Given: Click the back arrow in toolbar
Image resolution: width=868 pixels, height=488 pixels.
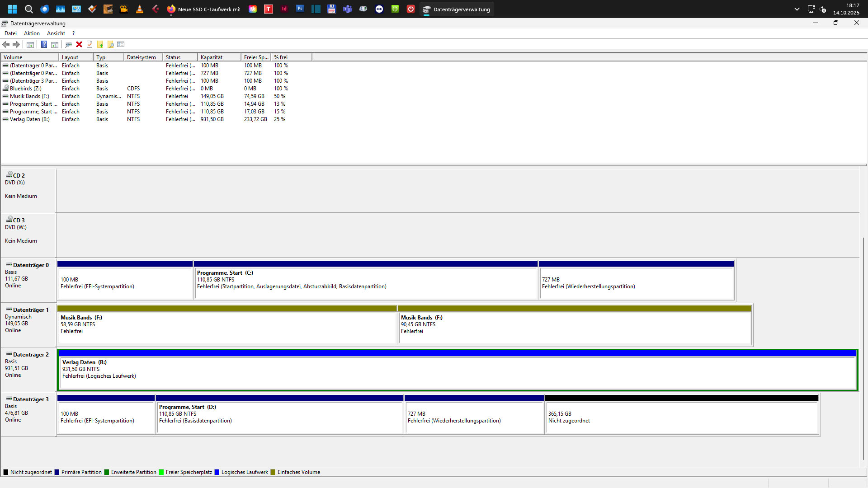Looking at the screenshot, I should 6,44.
